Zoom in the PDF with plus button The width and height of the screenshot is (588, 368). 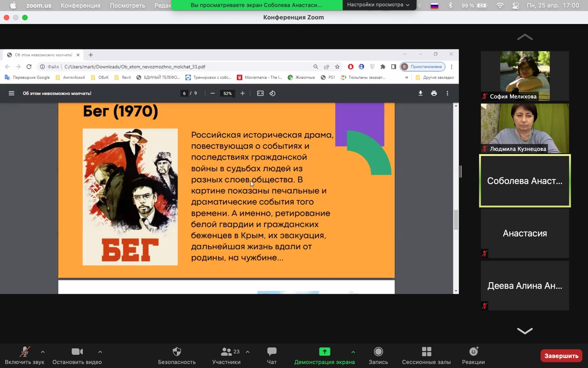[242, 93]
